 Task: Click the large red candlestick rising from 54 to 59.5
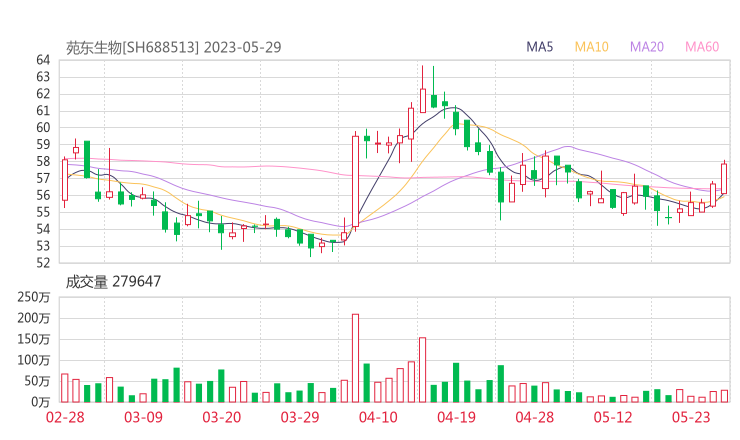pyautogui.click(x=355, y=182)
